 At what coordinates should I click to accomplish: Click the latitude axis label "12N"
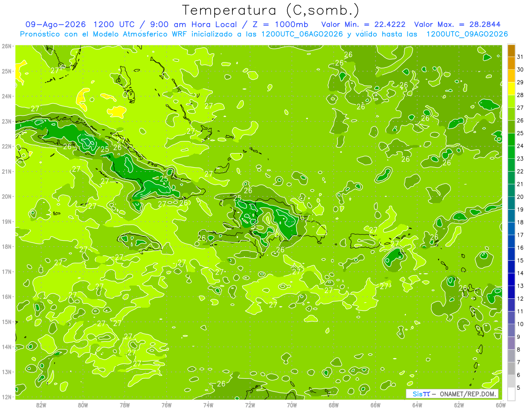point(7,397)
